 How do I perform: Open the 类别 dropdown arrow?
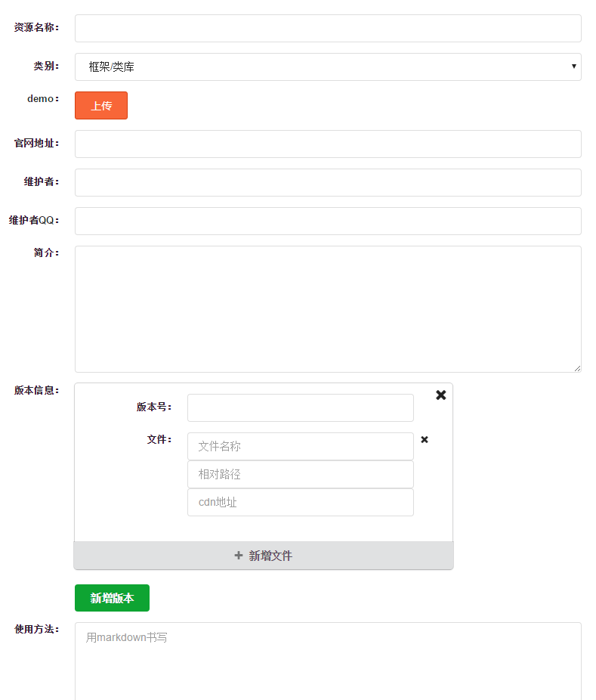573,67
